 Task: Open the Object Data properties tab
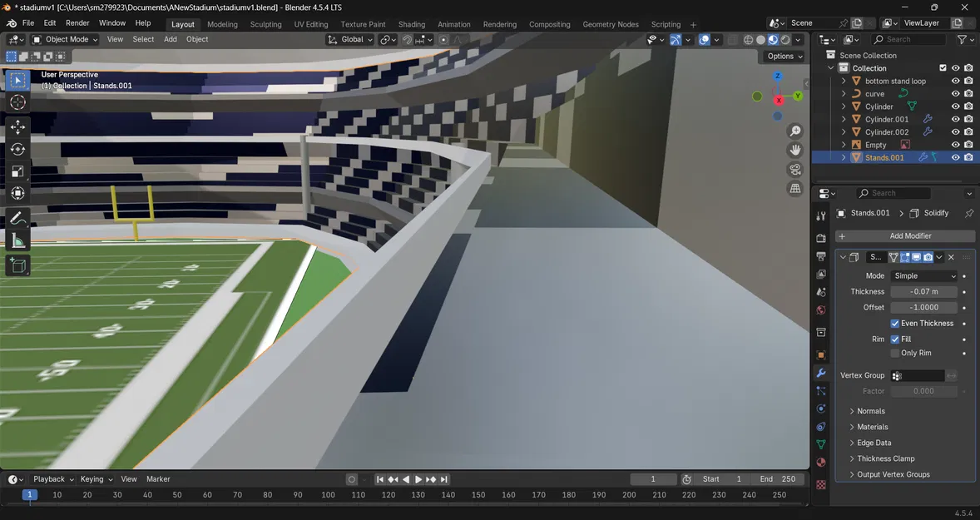(820, 444)
